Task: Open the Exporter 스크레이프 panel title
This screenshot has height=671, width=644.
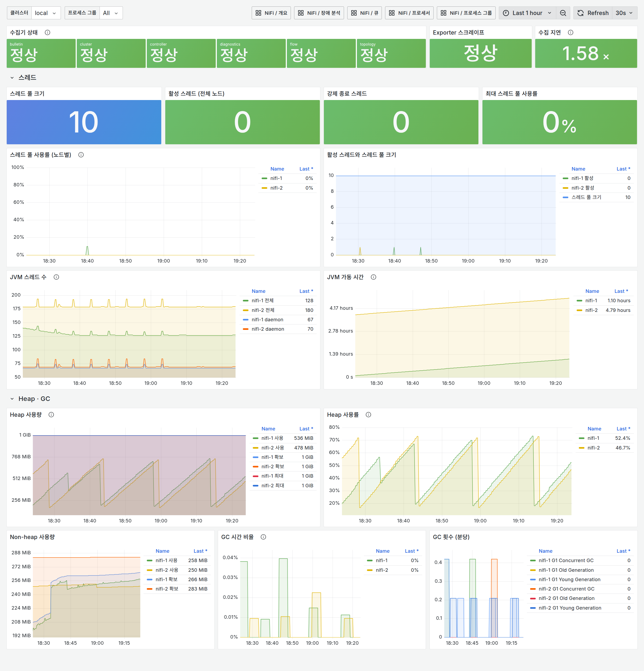Action: tap(458, 32)
